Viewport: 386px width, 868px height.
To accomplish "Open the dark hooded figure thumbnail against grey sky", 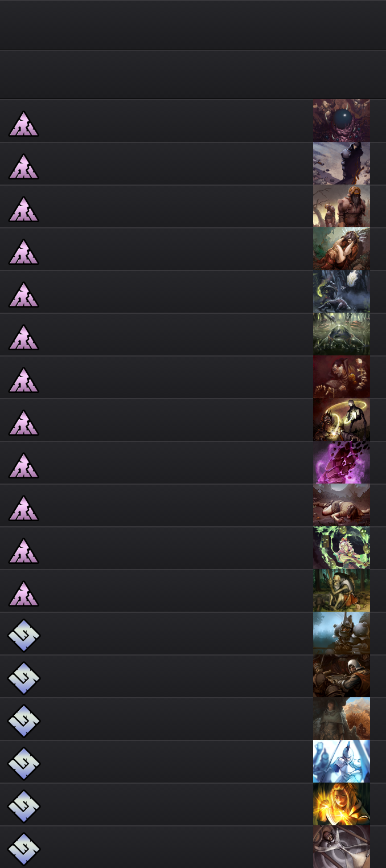I will 342,163.
